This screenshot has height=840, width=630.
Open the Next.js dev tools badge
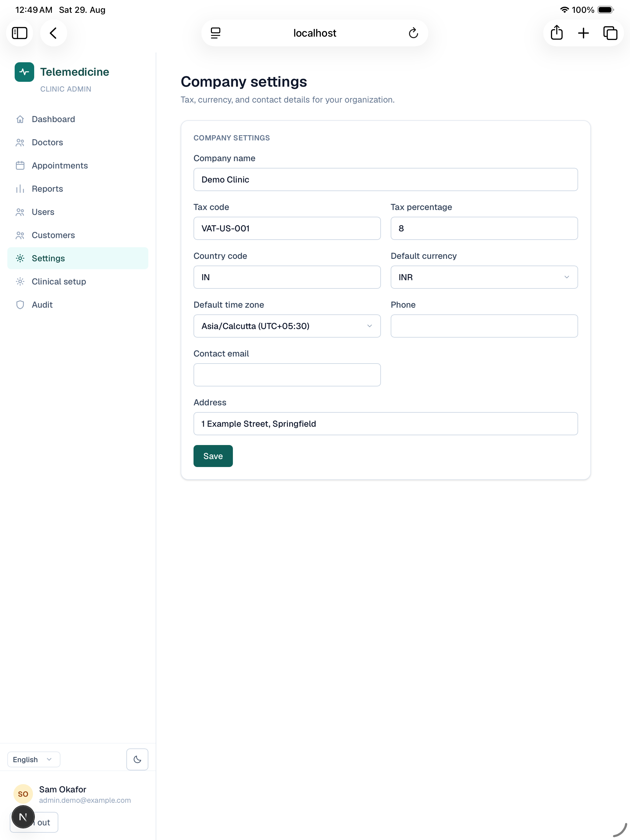tap(23, 817)
